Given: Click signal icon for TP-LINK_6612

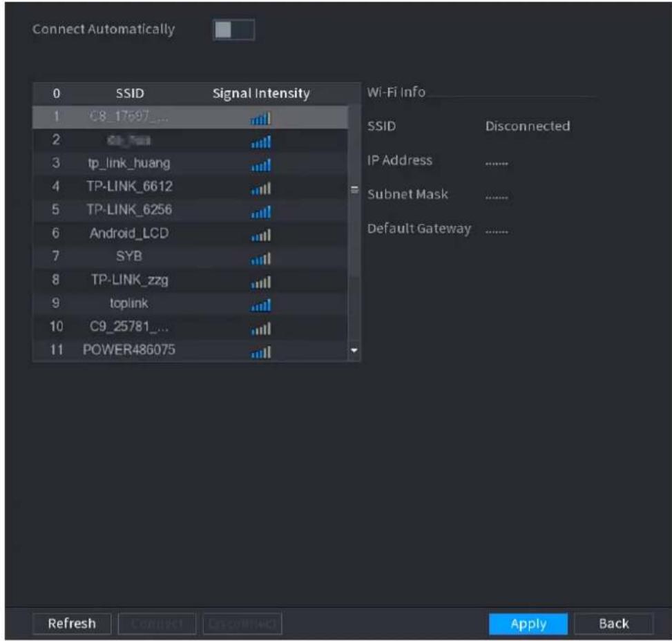Looking at the screenshot, I should click(261, 189).
